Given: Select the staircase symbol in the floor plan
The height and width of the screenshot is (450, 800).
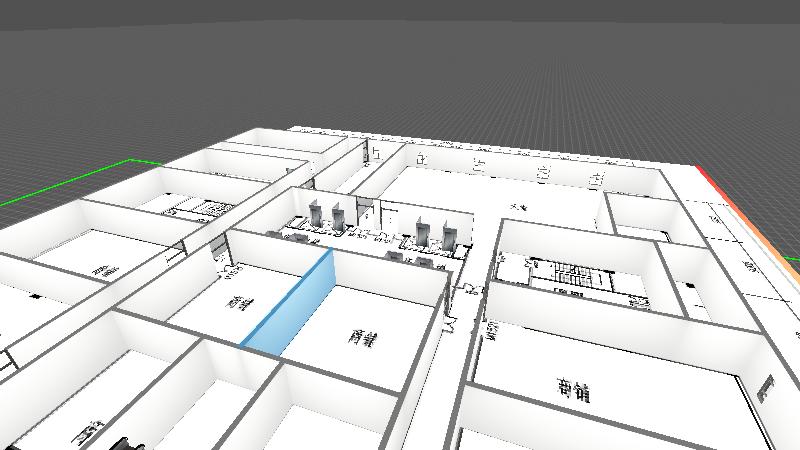Looking at the screenshot, I should point(572,273).
